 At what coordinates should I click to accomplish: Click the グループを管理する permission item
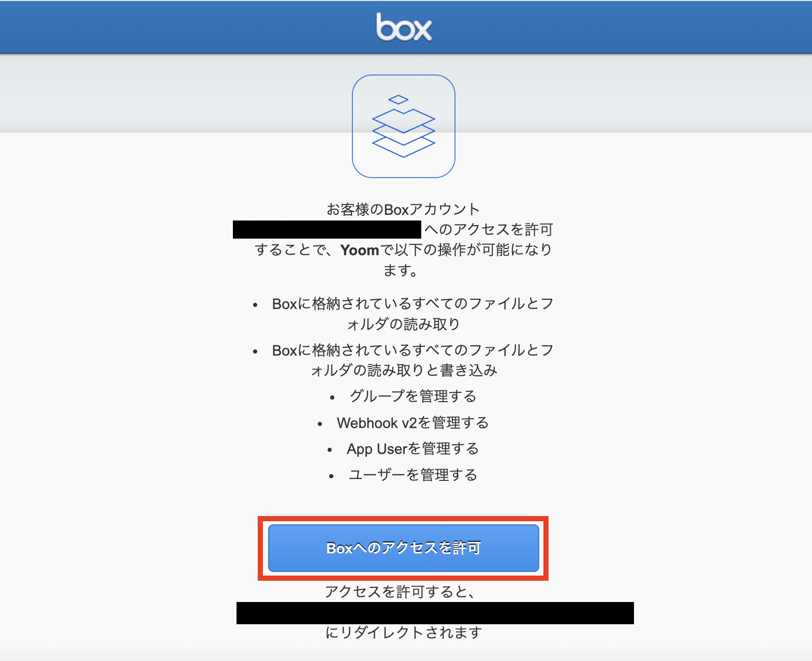412,396
